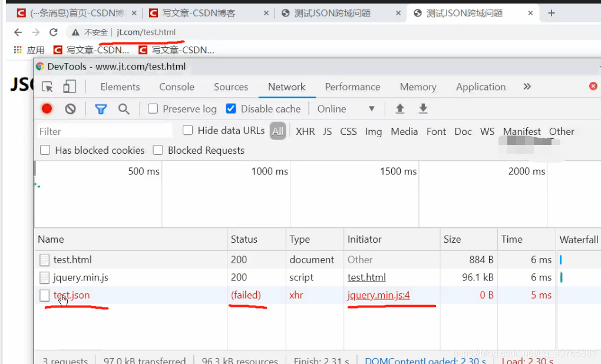
Task: Filter requests by Img
Action: (x=374, y=132)
